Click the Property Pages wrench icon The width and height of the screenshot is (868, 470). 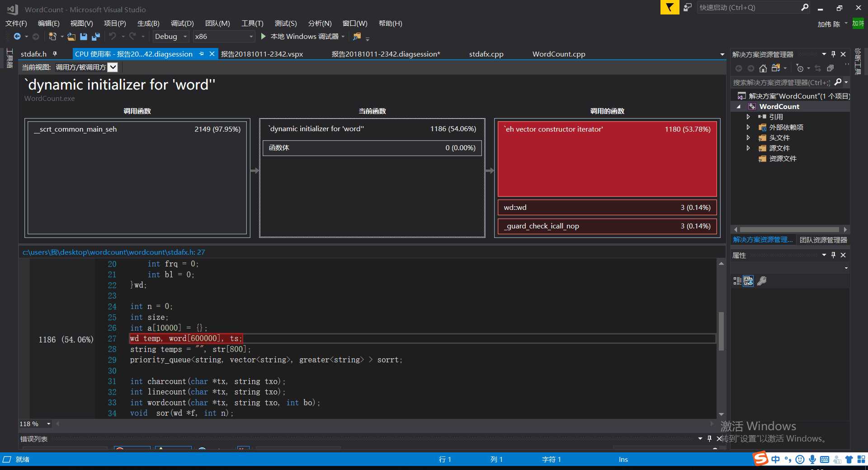pyautogui.click(x=762, y=281)
